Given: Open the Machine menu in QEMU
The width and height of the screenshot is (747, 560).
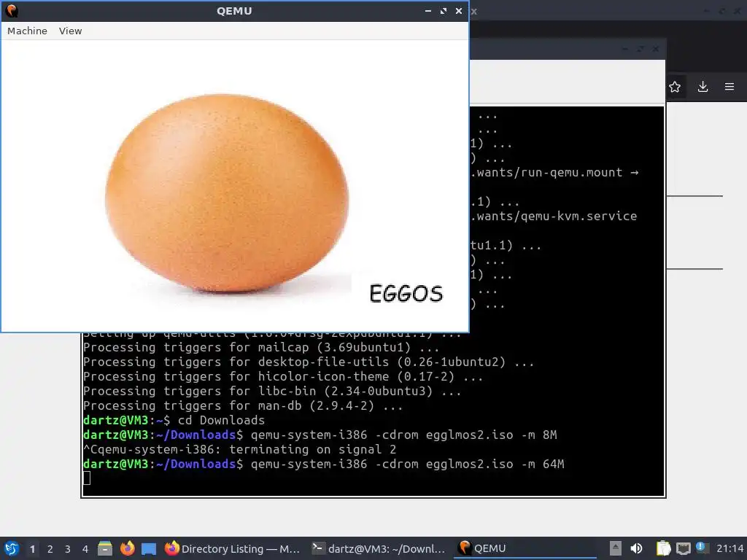Looking at the screenshot, I should tap(27, 31).
